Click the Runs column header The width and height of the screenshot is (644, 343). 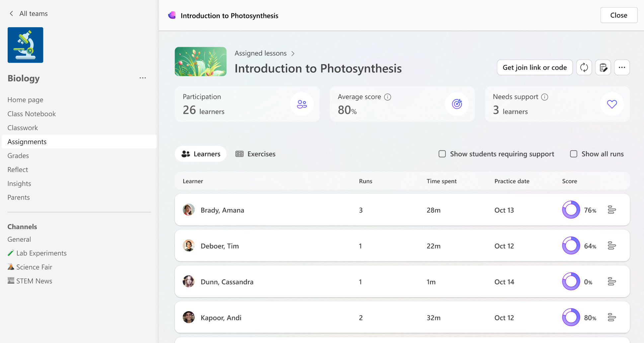365,181
